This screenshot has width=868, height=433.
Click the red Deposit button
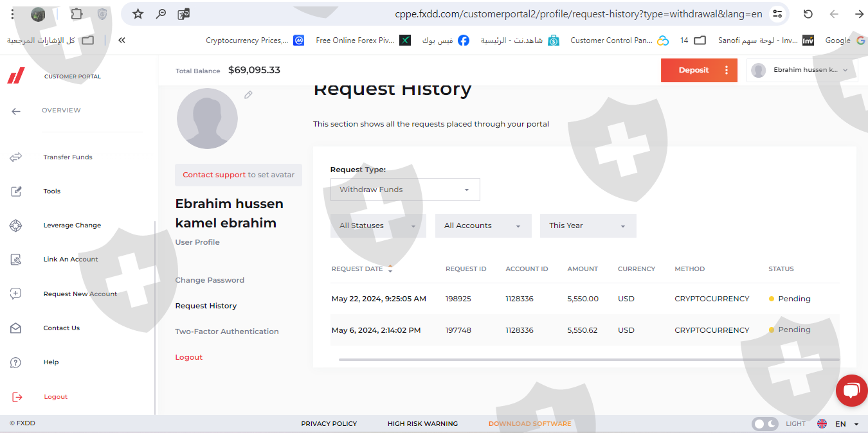[x=693, y=70]
